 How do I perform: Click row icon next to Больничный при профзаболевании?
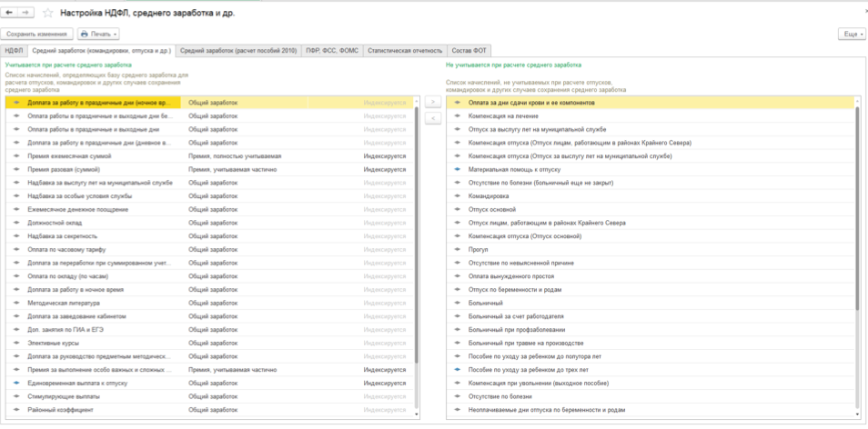click(x=458, y=330)
